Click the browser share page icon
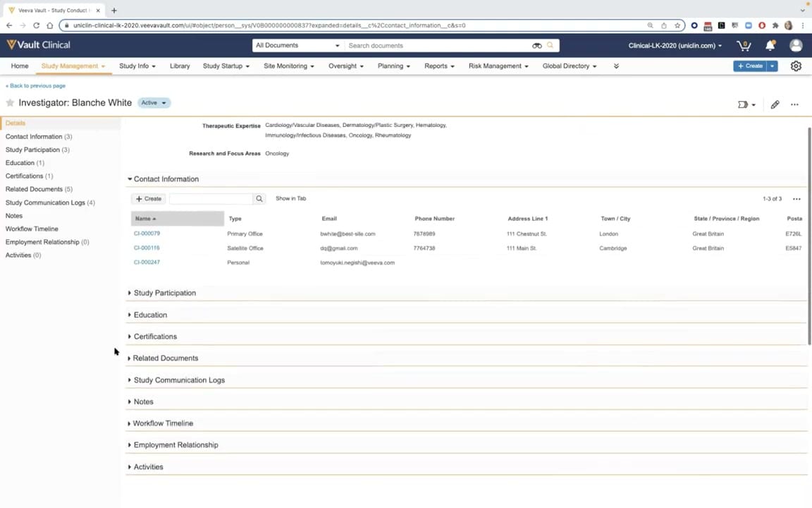Viewport: 812px width, 508px height. (x=664, y=25)
